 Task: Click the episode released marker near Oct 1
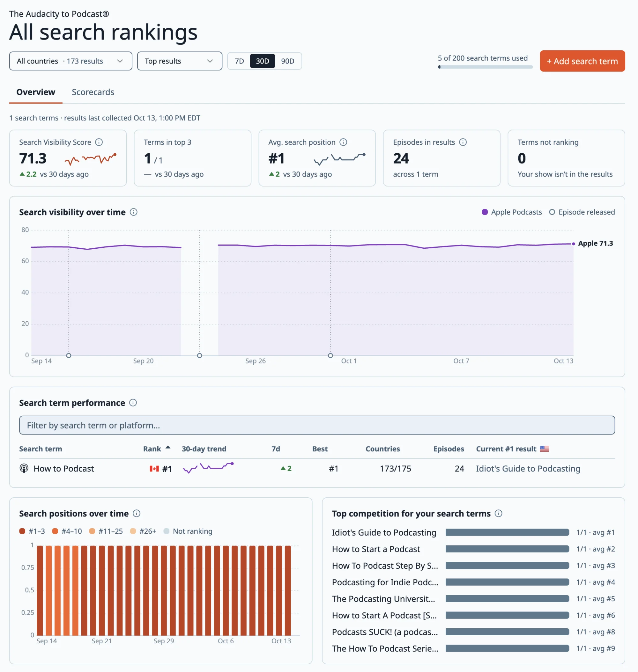pyautogui.click(x=330, y=355)
